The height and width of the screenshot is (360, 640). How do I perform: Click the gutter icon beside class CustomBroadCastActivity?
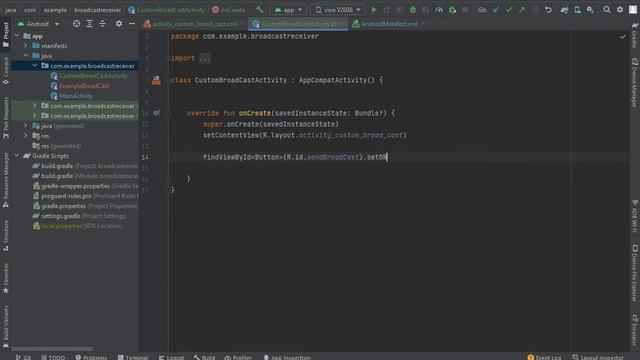click(156, 80)
